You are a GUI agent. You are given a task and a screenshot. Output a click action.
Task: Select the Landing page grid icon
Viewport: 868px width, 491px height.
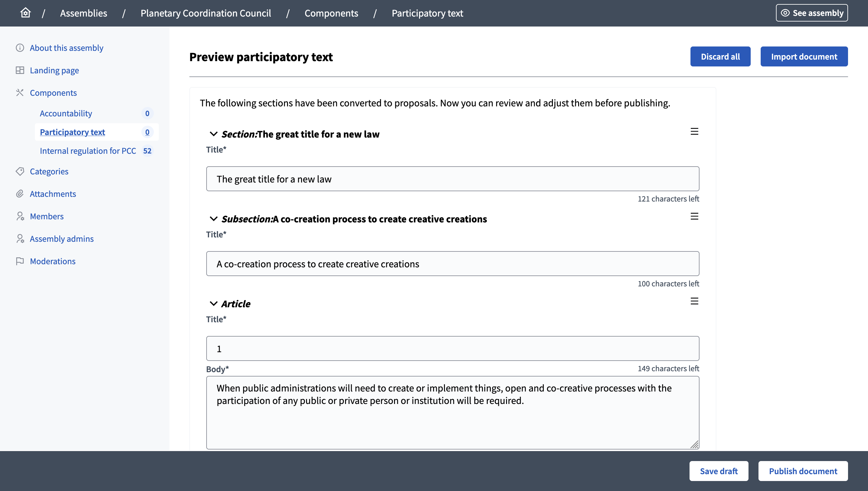pos(20,70)
